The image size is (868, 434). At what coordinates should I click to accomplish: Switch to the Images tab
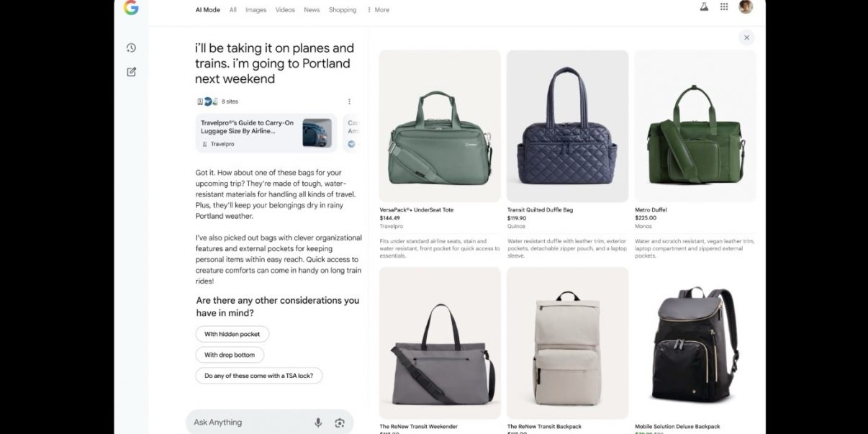tap(256, 10)
